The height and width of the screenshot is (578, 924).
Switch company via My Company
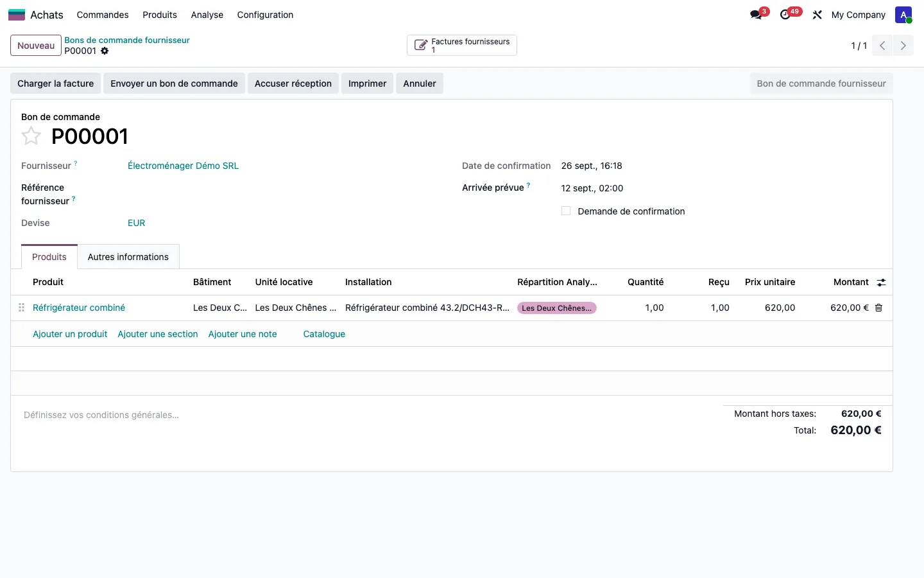[x=859, y=15]
